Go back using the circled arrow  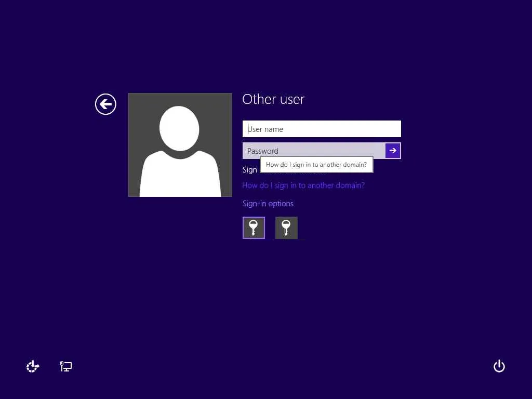point(105,104)
